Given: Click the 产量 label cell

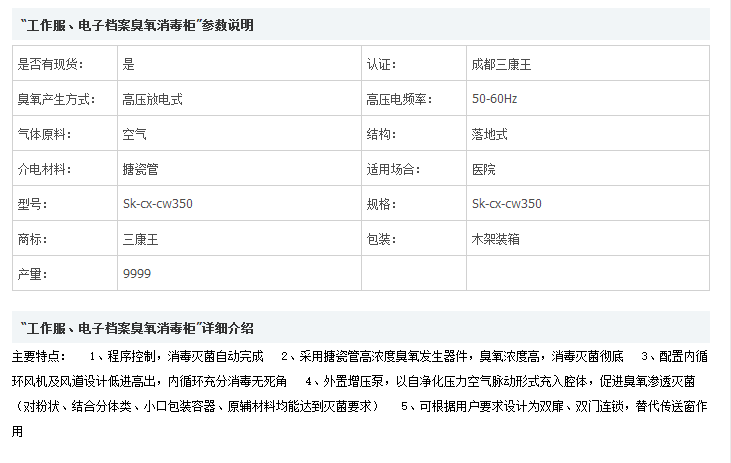Looking at the screenshot, I should 33,273.
